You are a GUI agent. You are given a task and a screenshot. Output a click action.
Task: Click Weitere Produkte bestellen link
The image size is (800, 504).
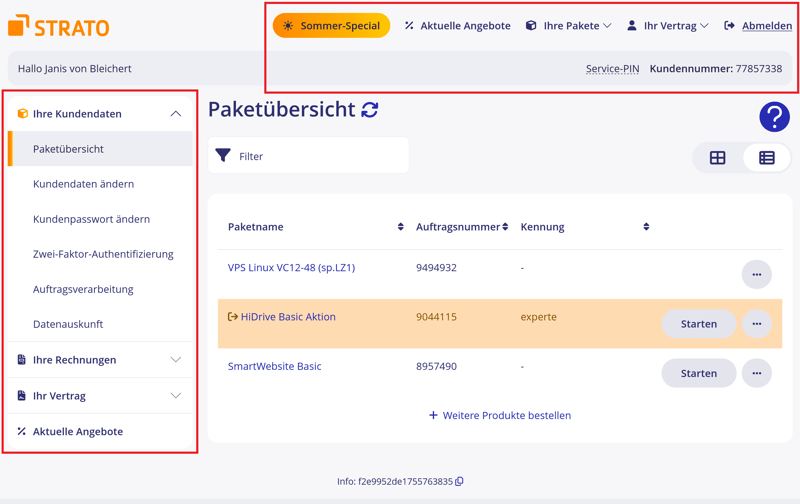500,415
